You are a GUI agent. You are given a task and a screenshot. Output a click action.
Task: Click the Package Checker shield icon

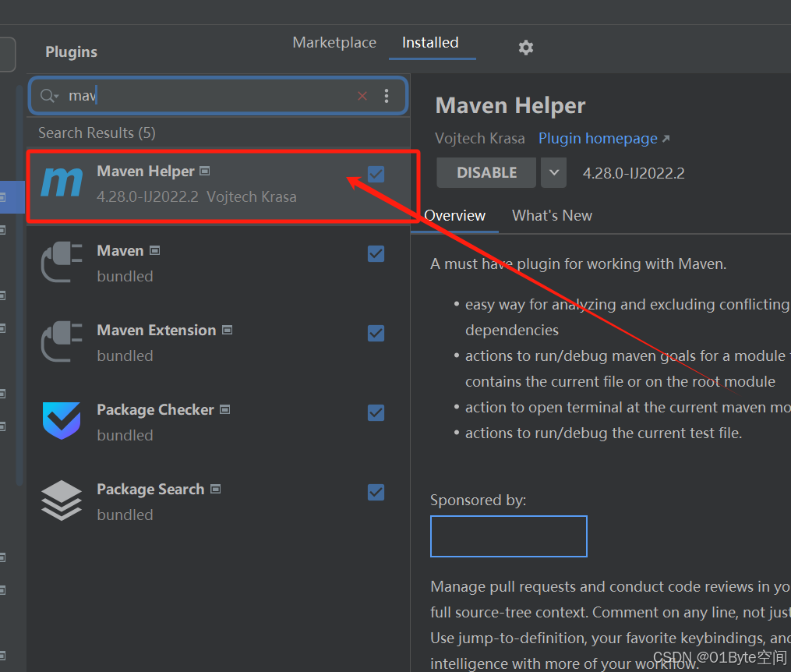pos(62,421)
